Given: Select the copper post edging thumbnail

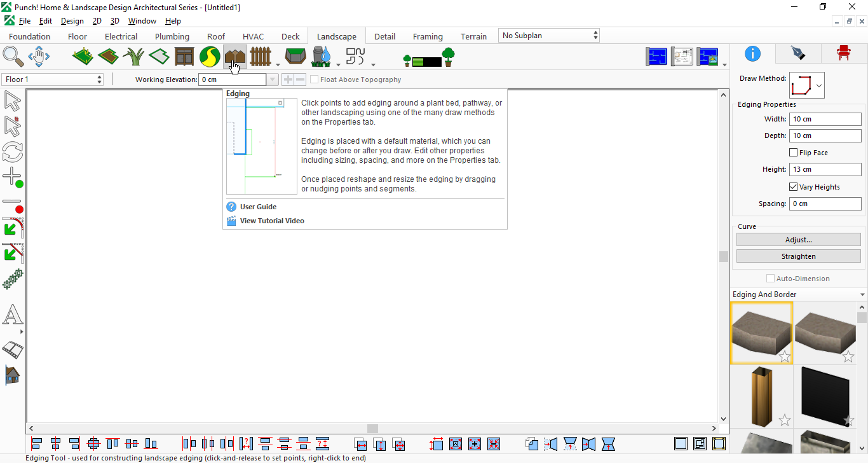Looking at the screenshot, I should point(761,396).
